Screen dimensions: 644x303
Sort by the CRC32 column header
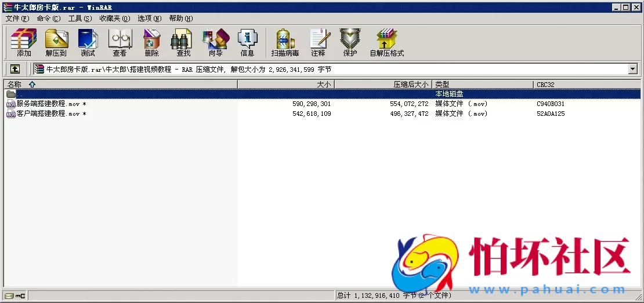click(587, 85)
